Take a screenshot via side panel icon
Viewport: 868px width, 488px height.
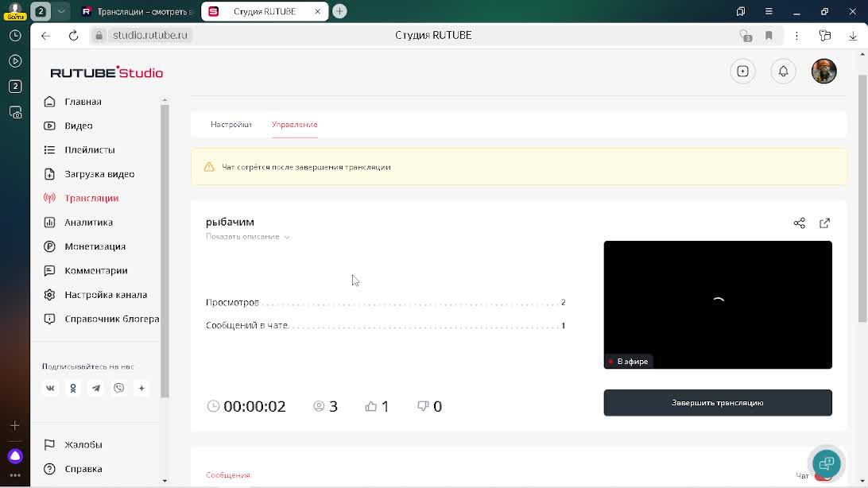coord(15,112)
